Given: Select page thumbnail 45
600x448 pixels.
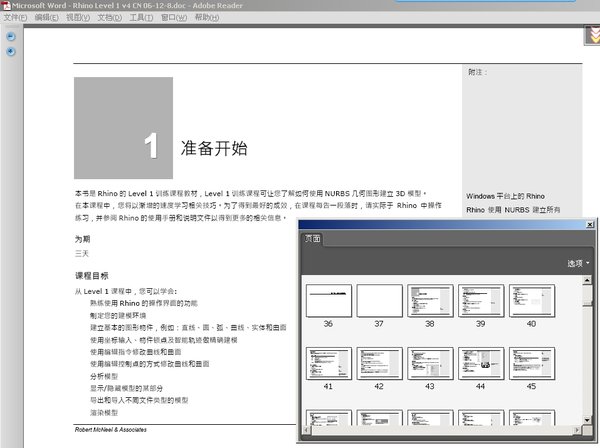Looking at the screenshot, I should (532, 363).
